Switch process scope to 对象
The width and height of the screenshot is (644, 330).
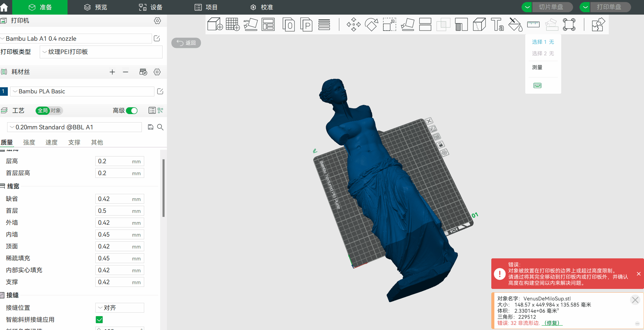pos(56,110)
